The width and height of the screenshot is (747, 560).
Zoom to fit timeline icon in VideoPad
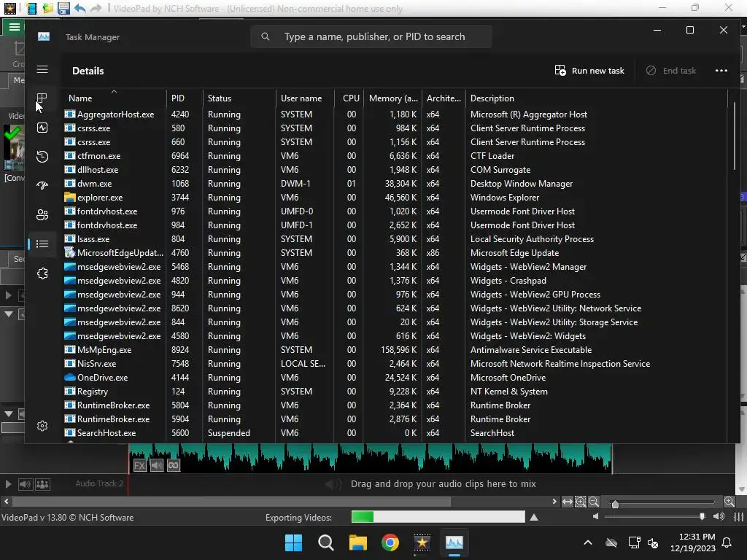coord(568,502)
